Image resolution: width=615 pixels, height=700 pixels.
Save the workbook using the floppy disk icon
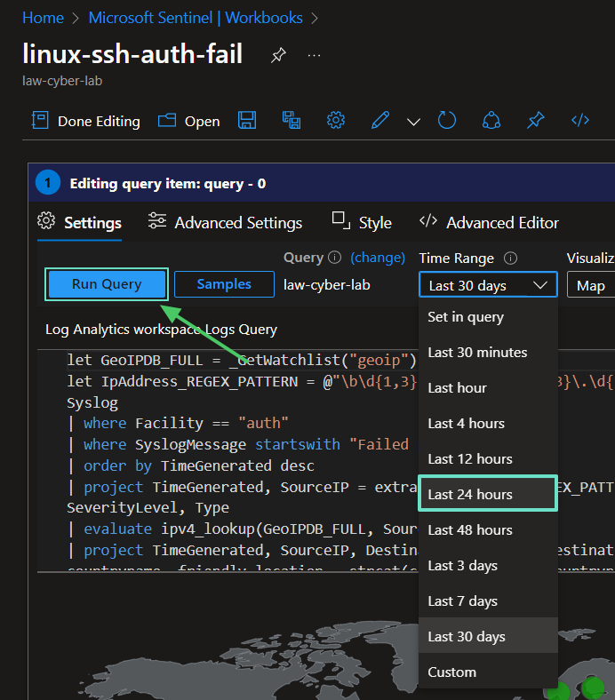[x=247, y=121]
